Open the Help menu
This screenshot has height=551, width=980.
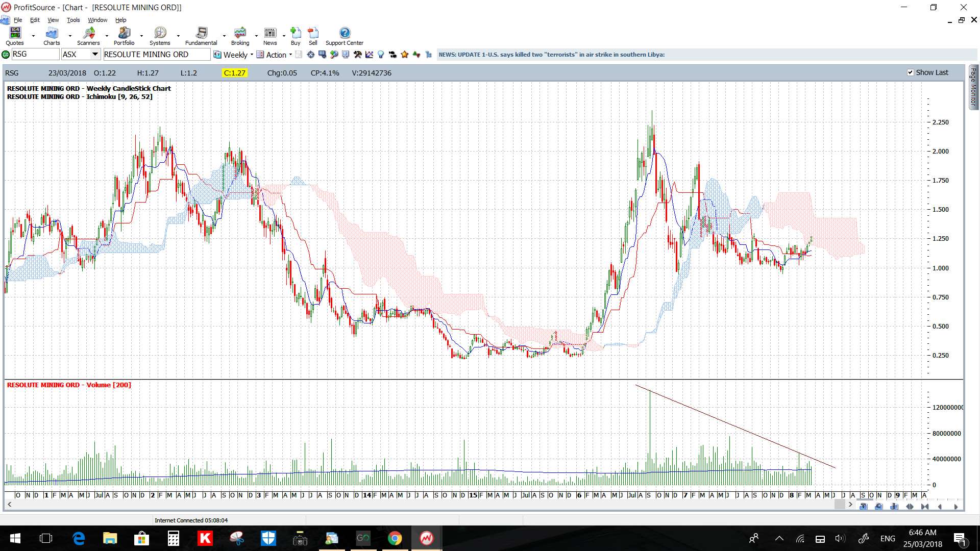click(x=120, y=20)
